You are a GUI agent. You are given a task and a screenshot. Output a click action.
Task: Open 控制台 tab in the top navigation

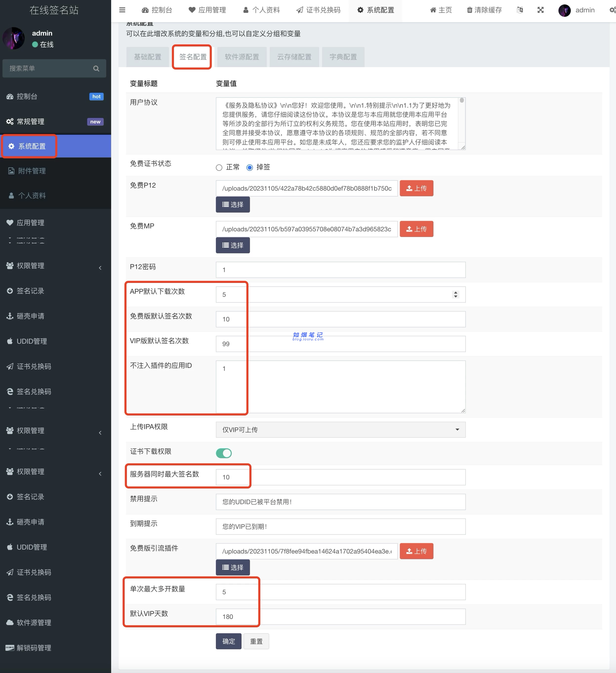(x=157, y=10)
